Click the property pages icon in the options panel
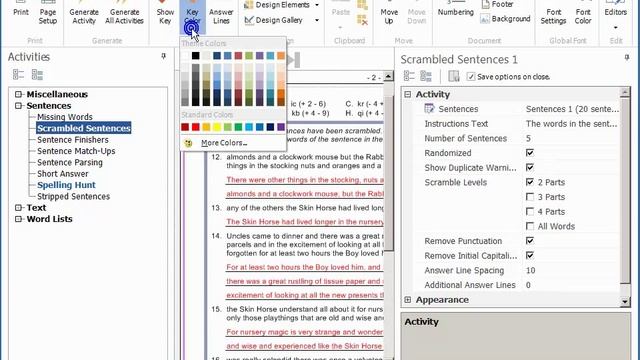Viewport: 640px width, 360px height. (453, 76)
